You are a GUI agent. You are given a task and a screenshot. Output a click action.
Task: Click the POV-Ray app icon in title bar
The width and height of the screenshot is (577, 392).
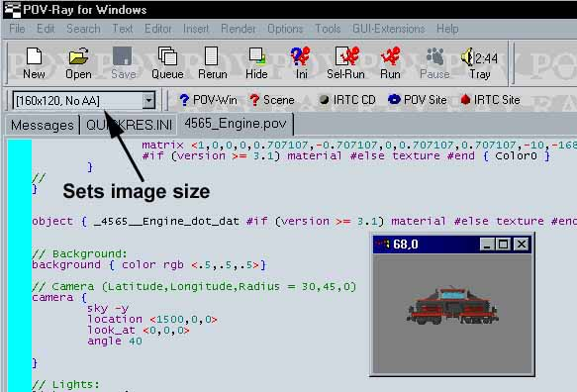pyautogui.click(x=12, y=9)
